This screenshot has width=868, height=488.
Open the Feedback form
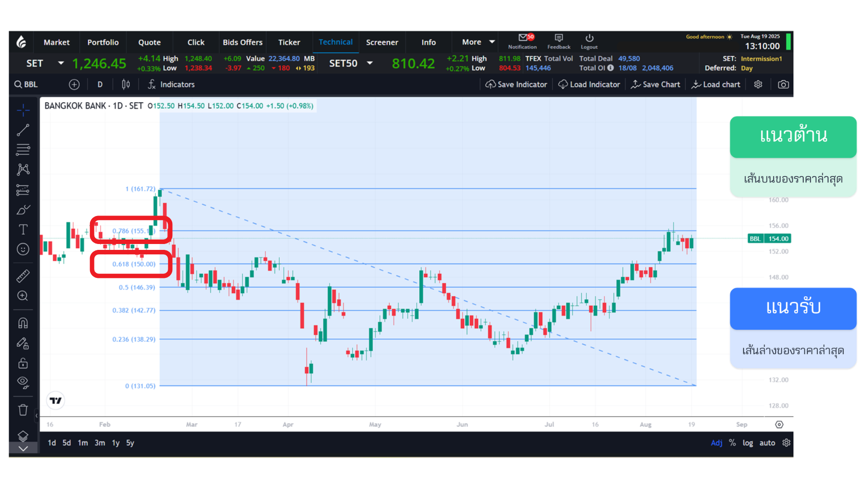[559, 41]
